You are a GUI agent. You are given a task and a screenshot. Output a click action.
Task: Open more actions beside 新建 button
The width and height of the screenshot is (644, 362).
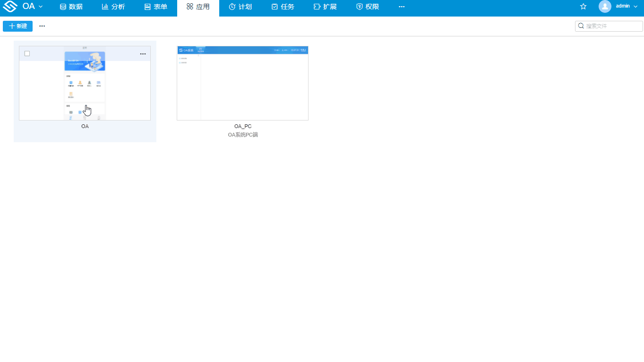[x=42, y=26]
